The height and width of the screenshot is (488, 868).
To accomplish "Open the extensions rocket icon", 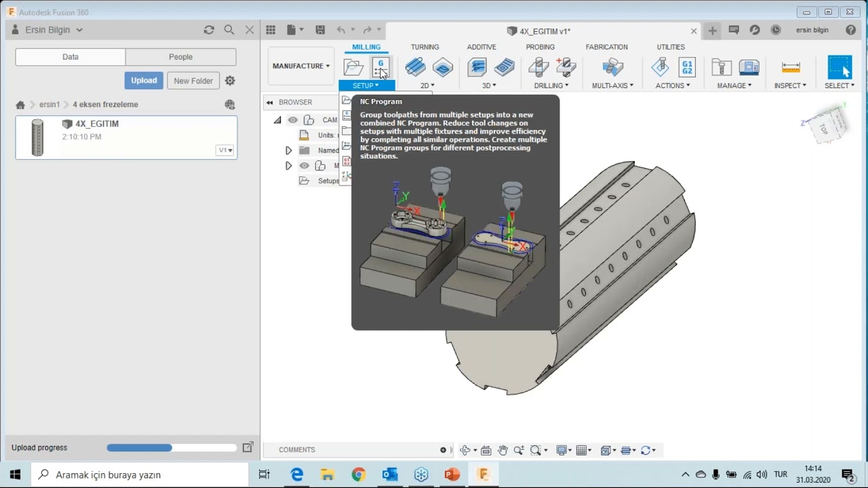I will coord(755,30).
